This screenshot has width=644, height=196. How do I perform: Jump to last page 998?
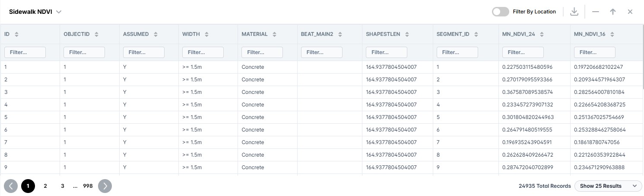tap(88, 186)
